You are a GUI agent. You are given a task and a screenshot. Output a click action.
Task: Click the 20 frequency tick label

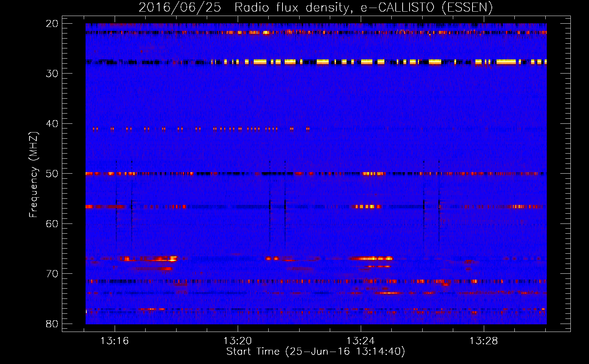coord(52,24)
